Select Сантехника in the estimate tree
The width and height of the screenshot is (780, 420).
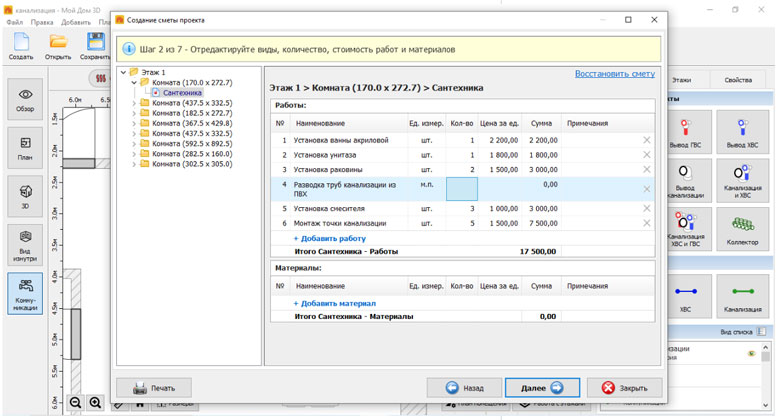pos(182,93)
